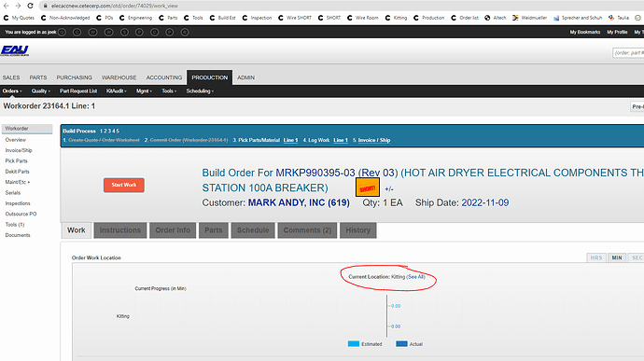Switch to the Instructions tab
The image size is (644, 361).
119,230
